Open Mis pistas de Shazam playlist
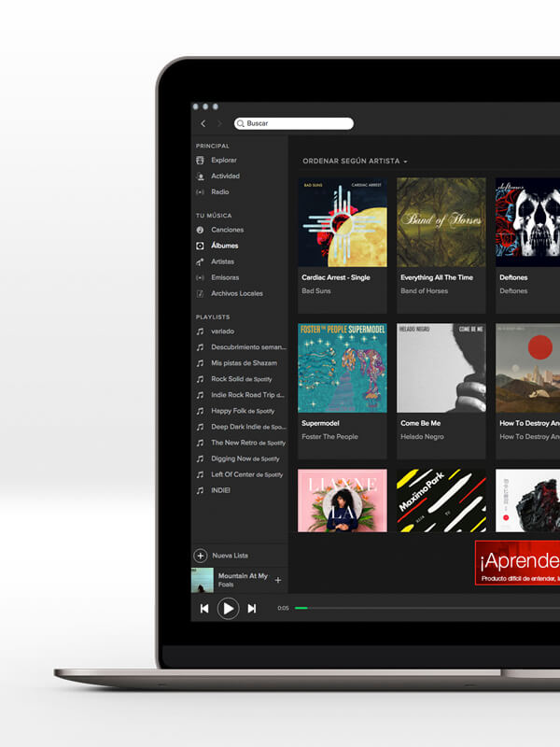Image resolution: width=560 pixels, height=747 pixels. [244, 363]
